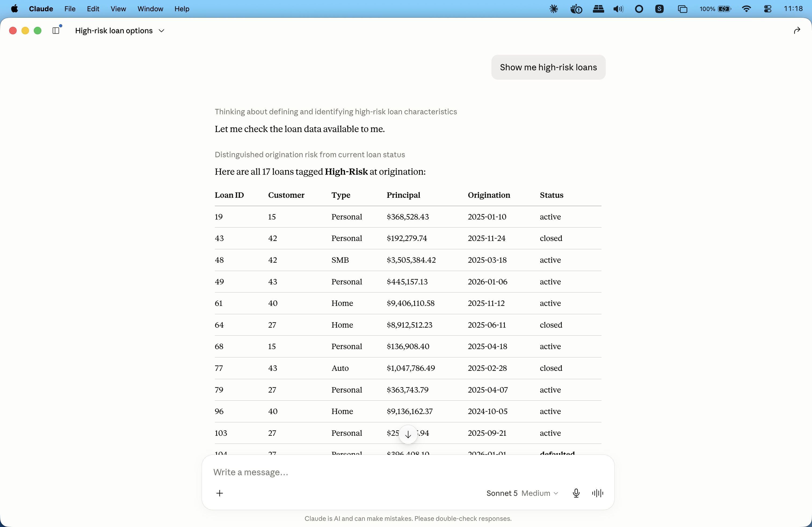
Task: Open the attachment plus button
Action: (x=220, y=493)
